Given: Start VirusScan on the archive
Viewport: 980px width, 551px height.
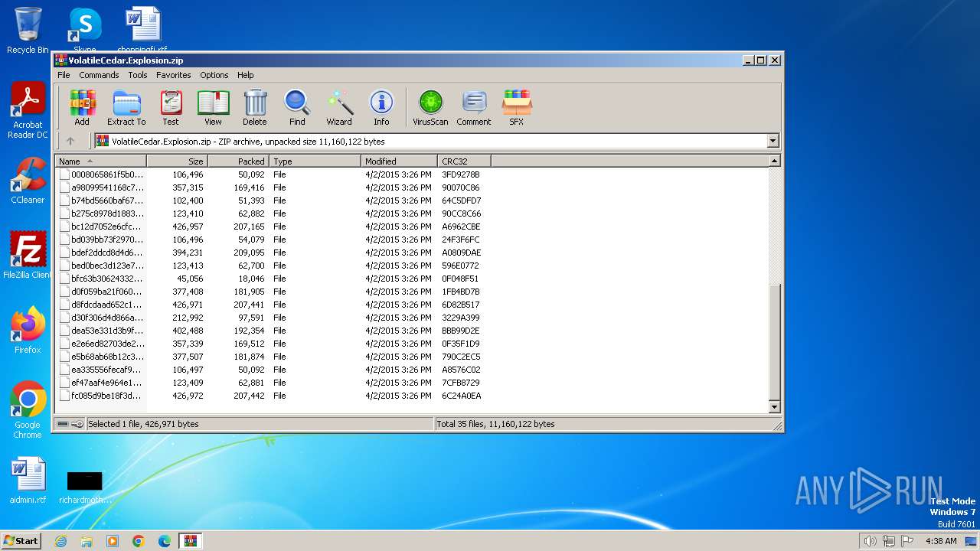Looking at the screenshot, I should (430, 108).
